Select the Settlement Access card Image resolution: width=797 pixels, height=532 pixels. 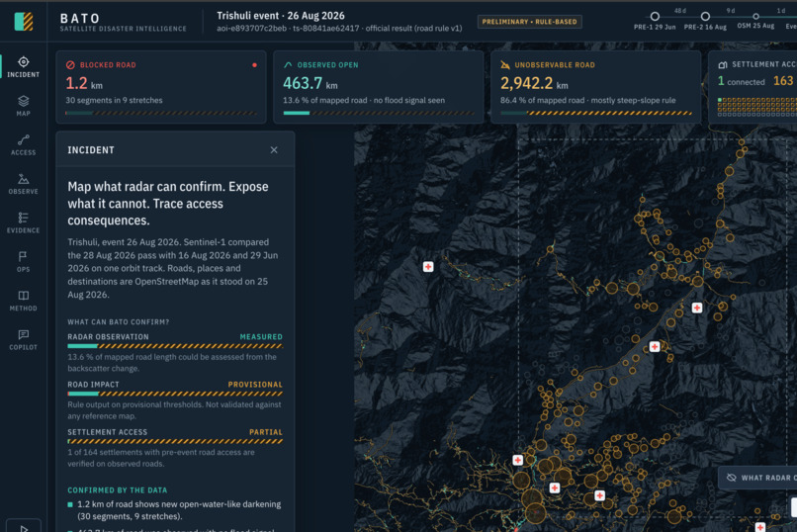click(x=753, y=87)
